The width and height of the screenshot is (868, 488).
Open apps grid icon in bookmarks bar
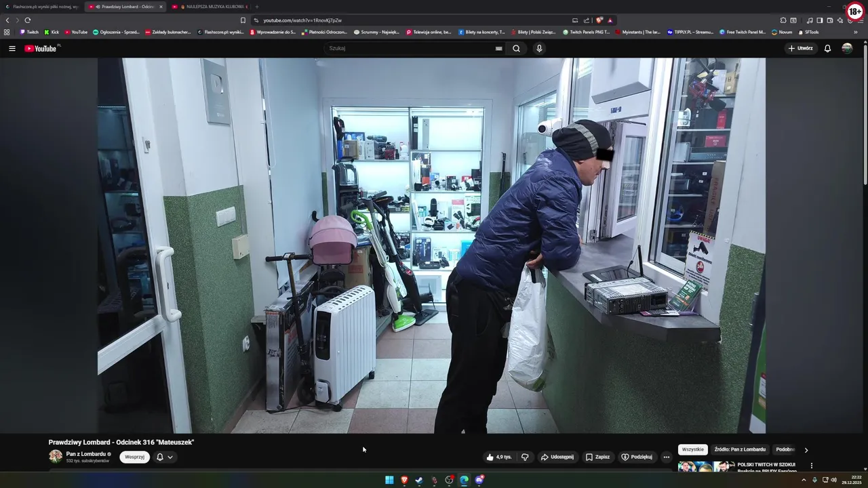tap(7, 32)
